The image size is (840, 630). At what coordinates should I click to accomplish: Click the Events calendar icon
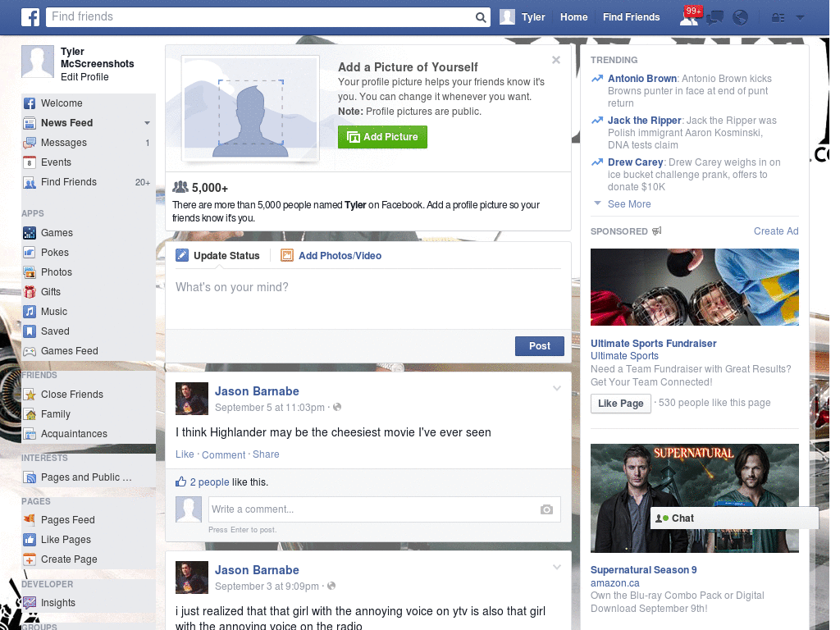[x=30, y=163]
